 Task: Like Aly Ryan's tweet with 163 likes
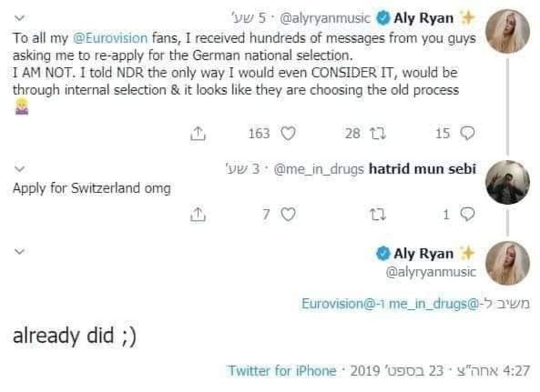[287, 133]
